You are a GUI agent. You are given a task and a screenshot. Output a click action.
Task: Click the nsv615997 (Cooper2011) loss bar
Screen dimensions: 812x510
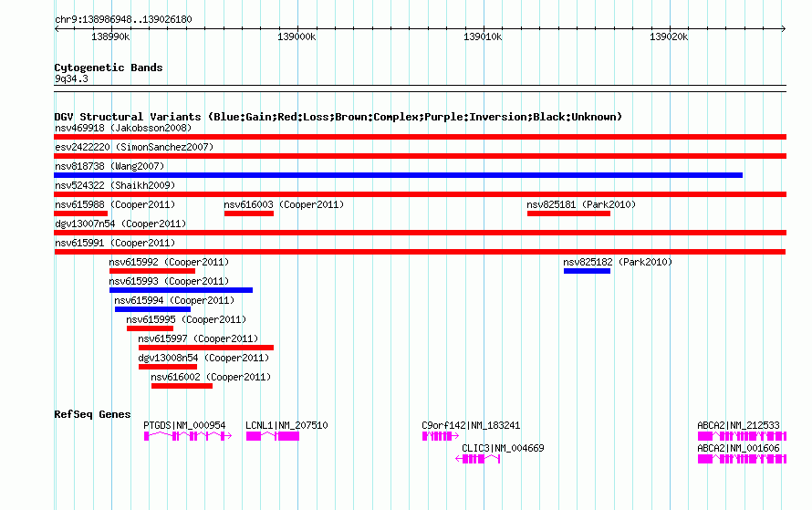pyautogui.click(x=206, y=348)
